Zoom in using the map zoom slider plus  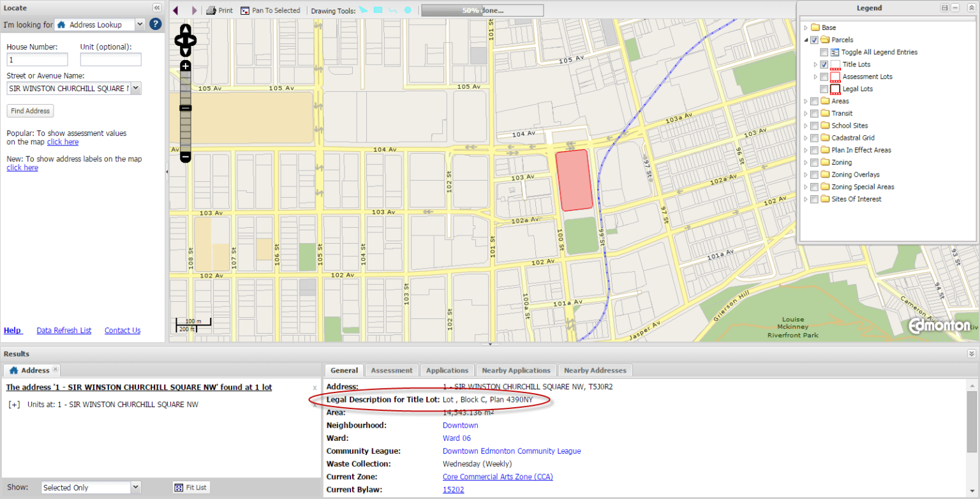(x=185, y=65)
